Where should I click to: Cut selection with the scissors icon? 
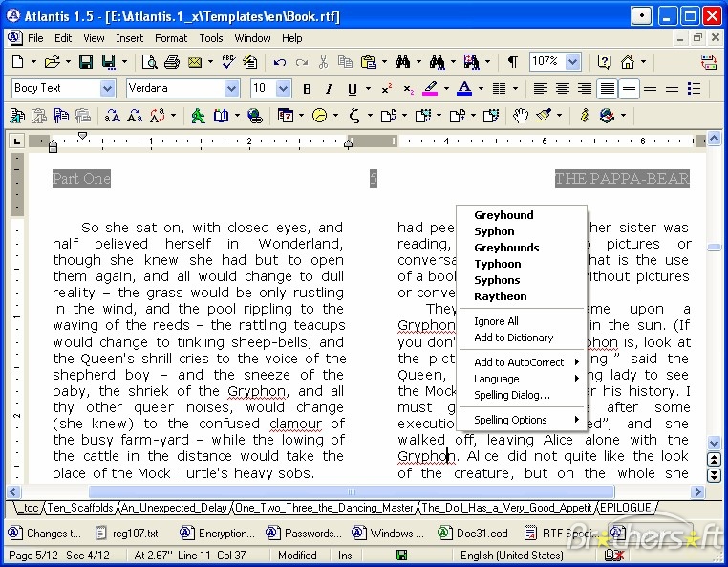click(323, 61)
